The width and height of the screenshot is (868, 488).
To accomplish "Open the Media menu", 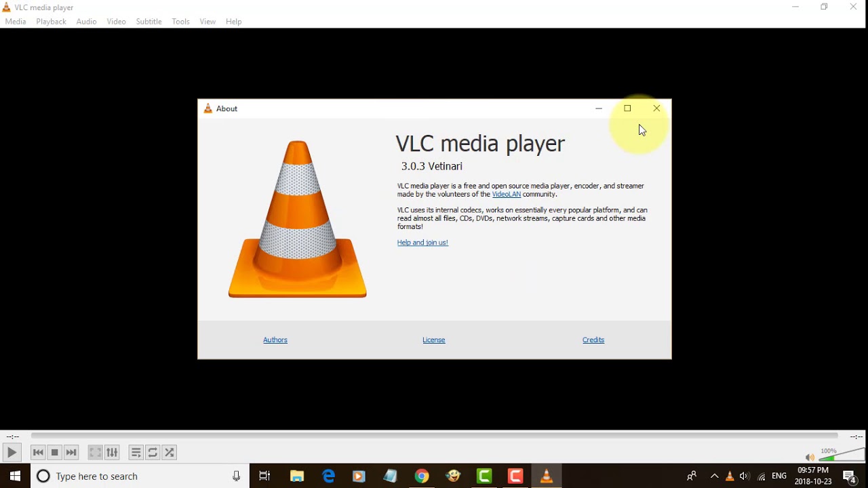I will [16, 22].
